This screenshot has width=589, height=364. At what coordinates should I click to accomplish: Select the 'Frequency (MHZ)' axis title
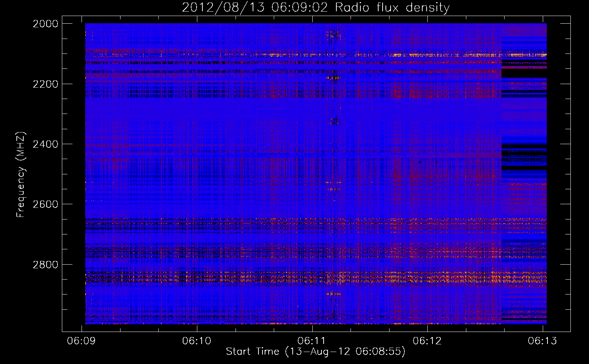pos(21,175)
